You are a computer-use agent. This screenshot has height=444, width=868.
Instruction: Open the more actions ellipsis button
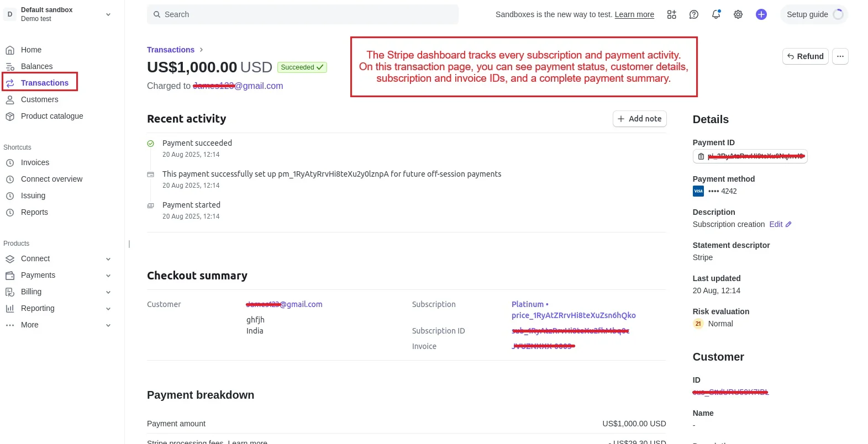840,56
